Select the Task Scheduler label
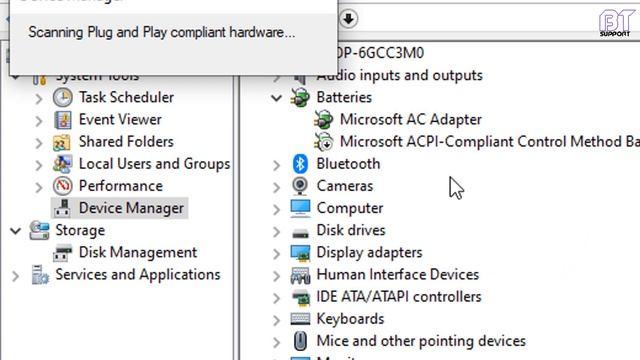 pos(126,98)
